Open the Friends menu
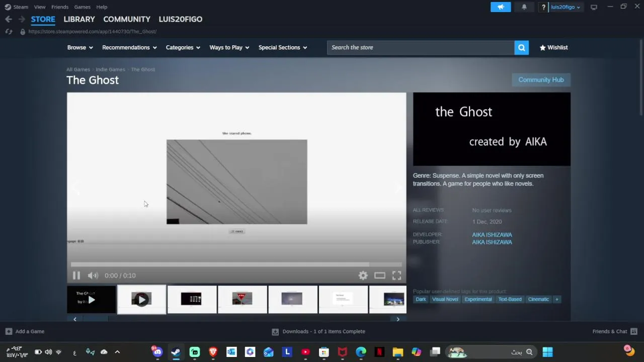This screenshot has width=644, height=362. click(x=60, y=7)
